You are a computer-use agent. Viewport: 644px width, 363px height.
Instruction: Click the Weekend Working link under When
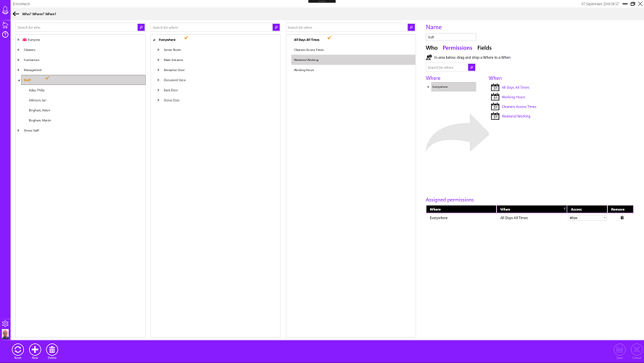pos(516,116)
